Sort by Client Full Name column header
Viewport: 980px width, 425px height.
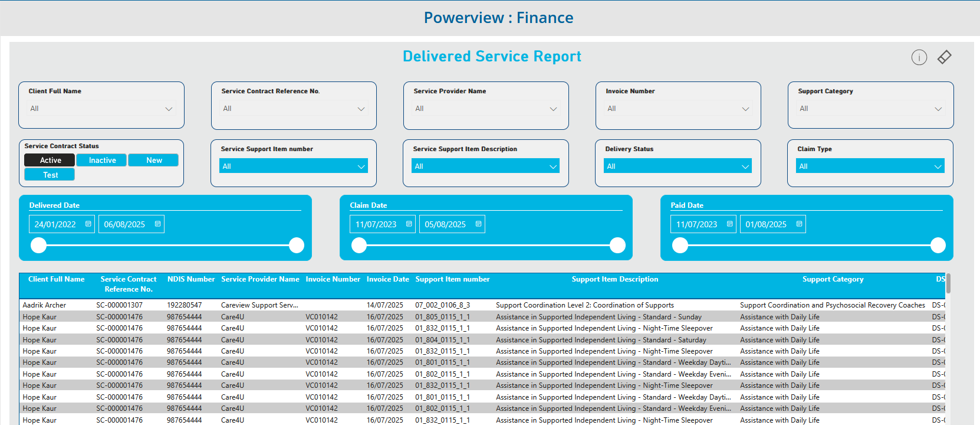(x=57, y=279)
